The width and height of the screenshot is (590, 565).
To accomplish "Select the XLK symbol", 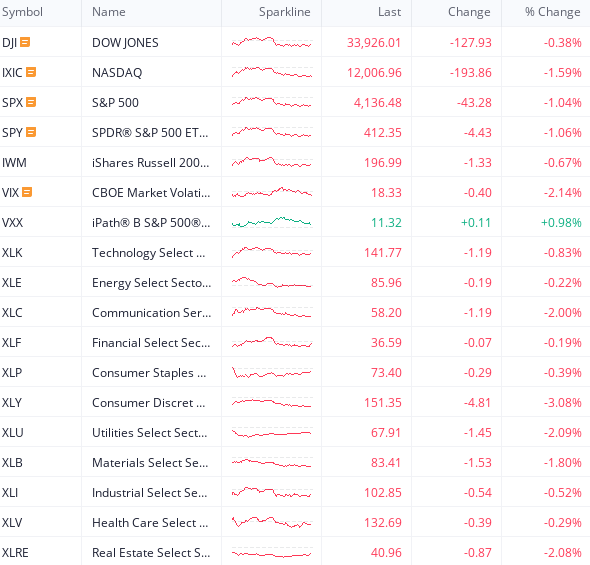I will coord(12,252).
